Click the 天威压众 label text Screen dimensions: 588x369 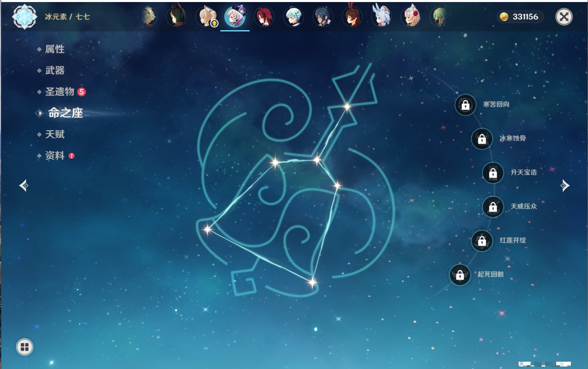[x=524, y=206]
